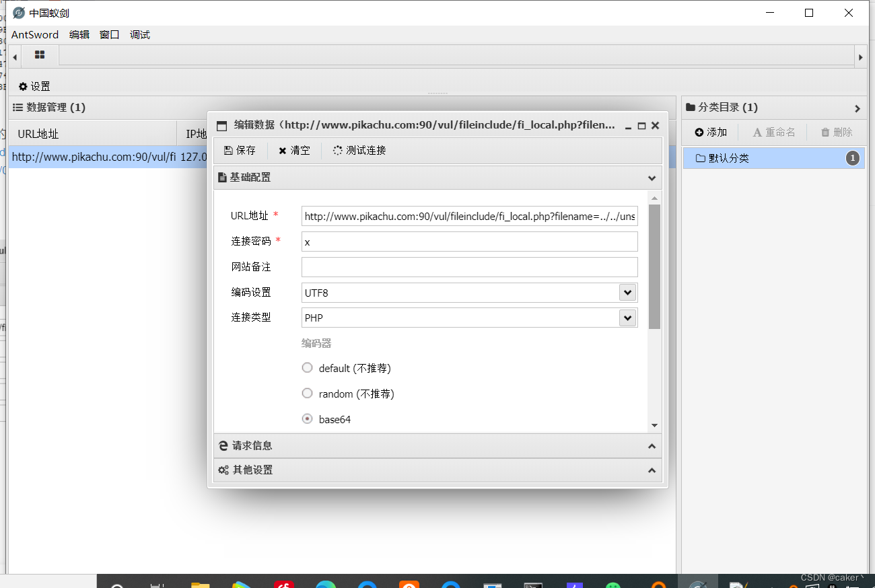Viewport: 875px width, 588px height.
Task: Select the 默认分类 folder item
Action: click(774, 158)
